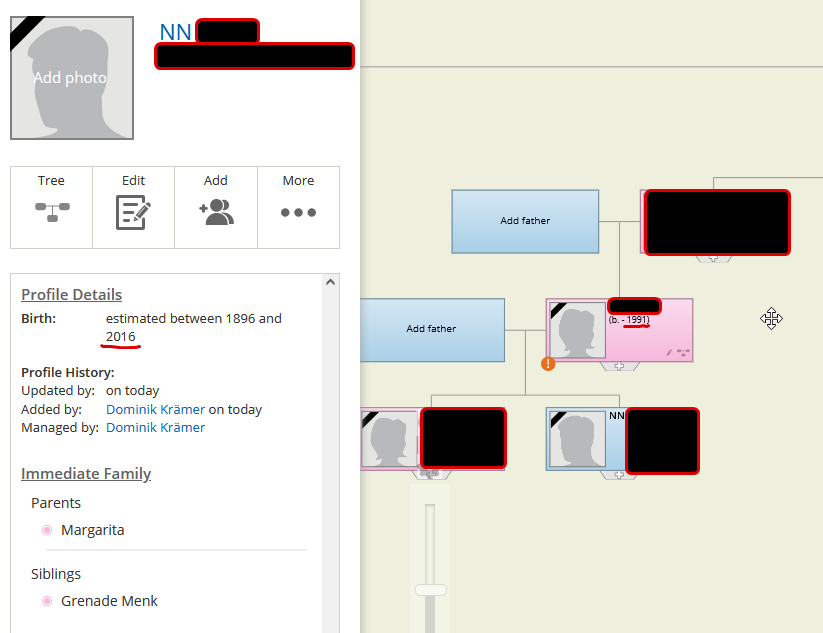Click the Add relative icon

(216, 207)
